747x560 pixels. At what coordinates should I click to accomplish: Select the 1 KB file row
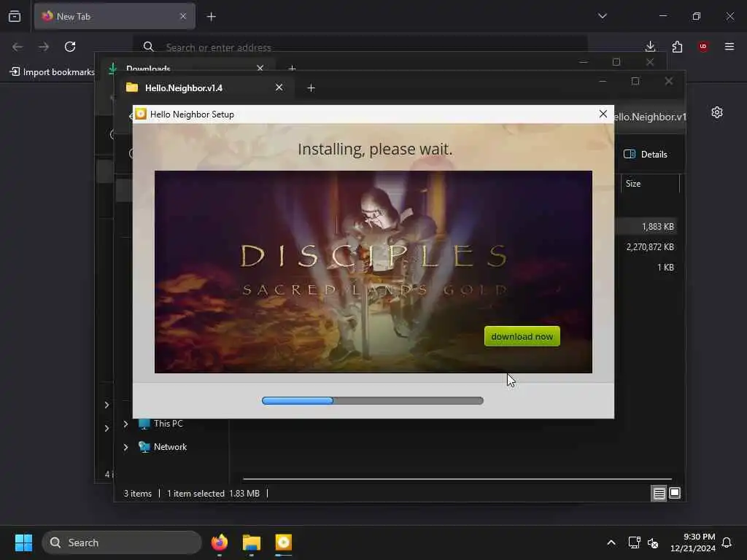665,267
